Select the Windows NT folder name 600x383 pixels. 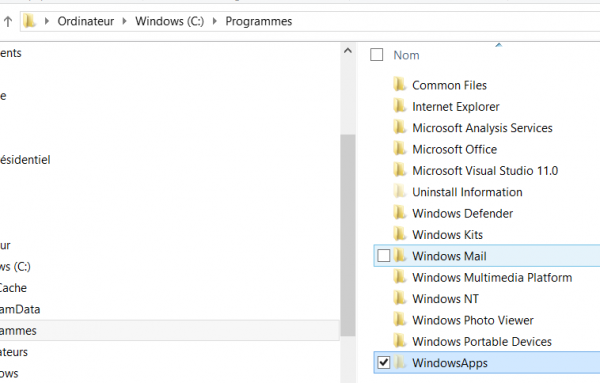coord(445,299)
